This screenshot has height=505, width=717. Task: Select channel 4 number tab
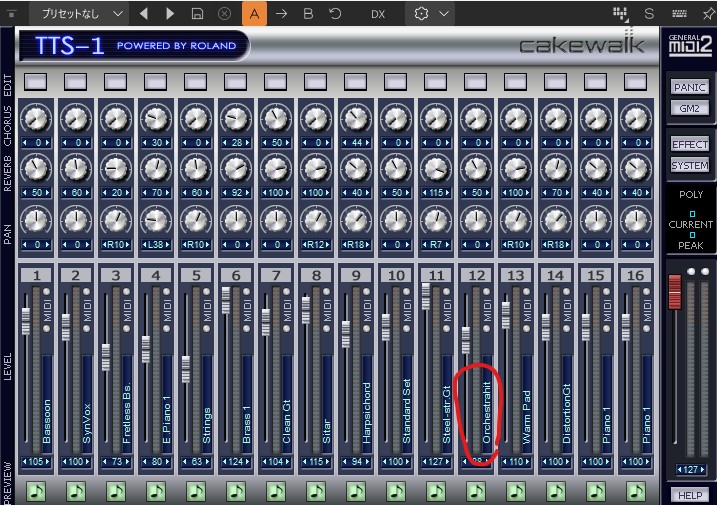coord(156,275)
